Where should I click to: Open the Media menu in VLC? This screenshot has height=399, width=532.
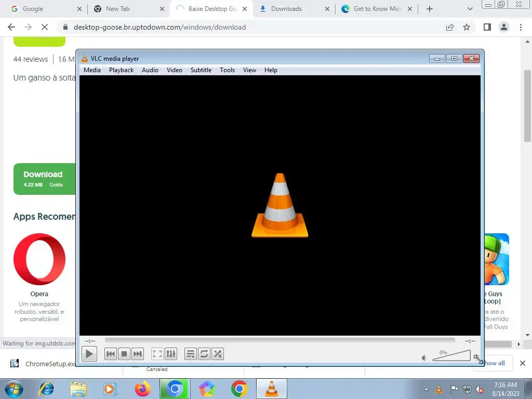(x=92, y=70)
